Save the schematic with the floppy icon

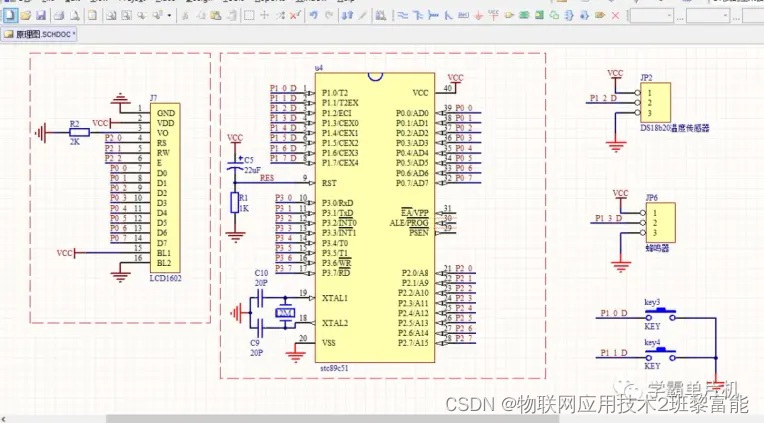[x=41, y=16]
